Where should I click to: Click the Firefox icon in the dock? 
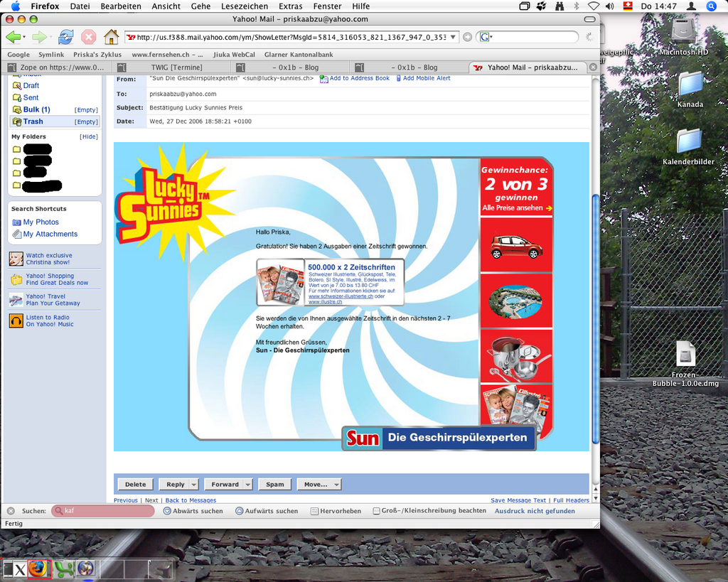pos(38,568)
